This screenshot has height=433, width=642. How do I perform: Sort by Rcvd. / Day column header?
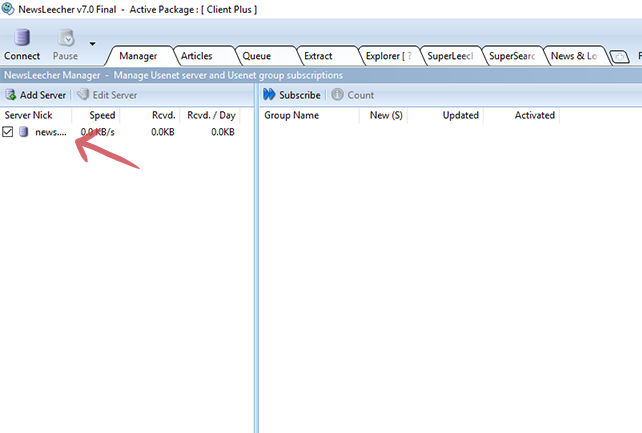(210, 115)
